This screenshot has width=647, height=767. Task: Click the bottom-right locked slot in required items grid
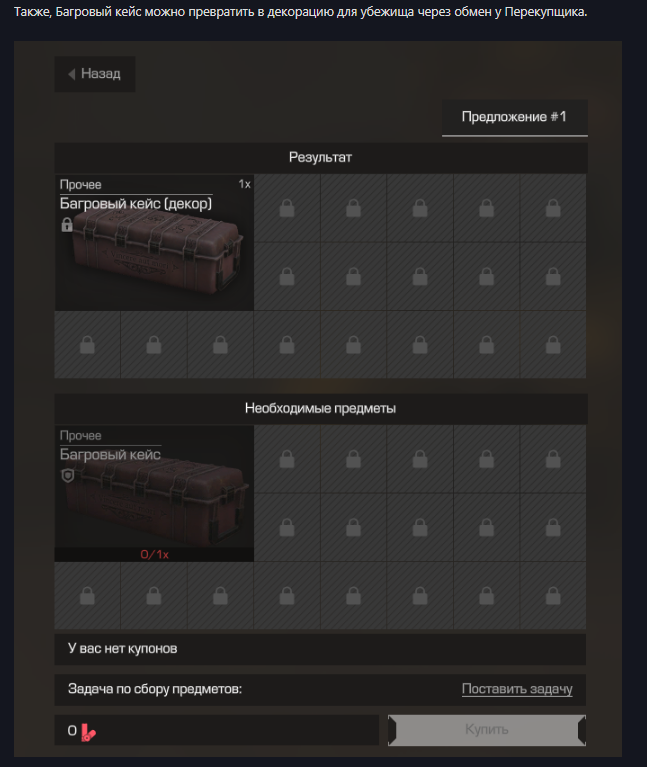[553, 596]
